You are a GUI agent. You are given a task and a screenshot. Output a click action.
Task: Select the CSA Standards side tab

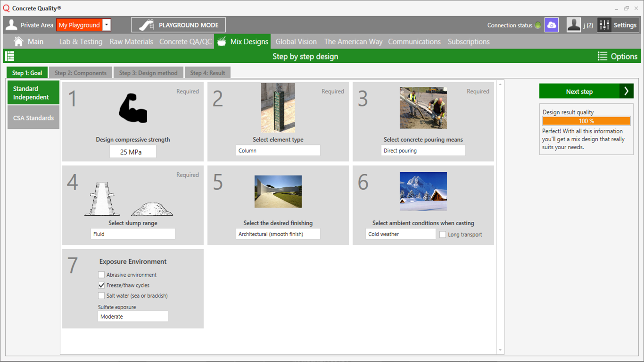33,118
